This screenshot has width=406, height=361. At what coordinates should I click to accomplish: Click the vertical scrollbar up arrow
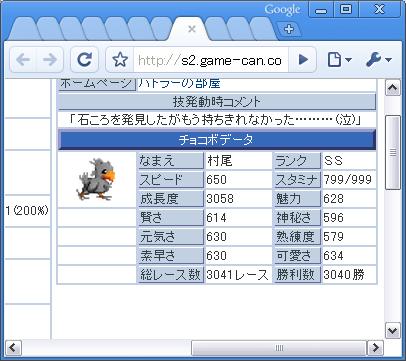(x=393, y=88)
